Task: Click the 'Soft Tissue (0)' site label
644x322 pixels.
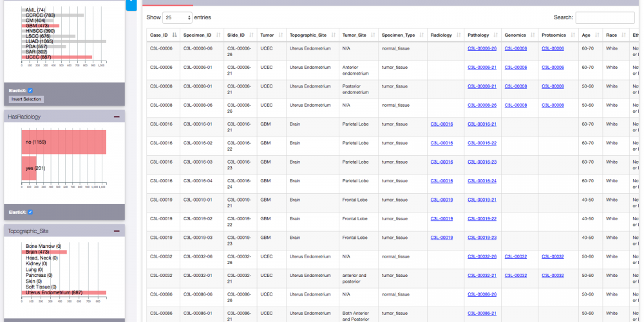Action: (41, 287)
